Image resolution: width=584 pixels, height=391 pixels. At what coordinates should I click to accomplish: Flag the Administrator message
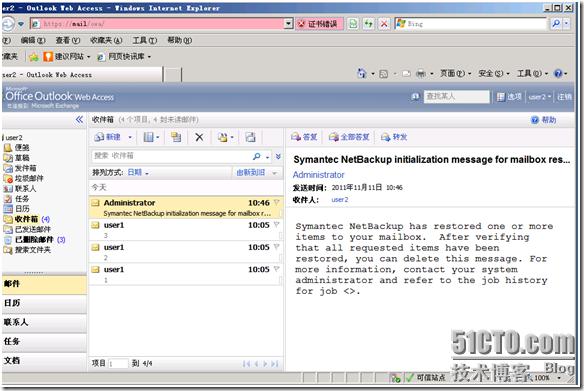pyautogui.click(x=277, y=203)
